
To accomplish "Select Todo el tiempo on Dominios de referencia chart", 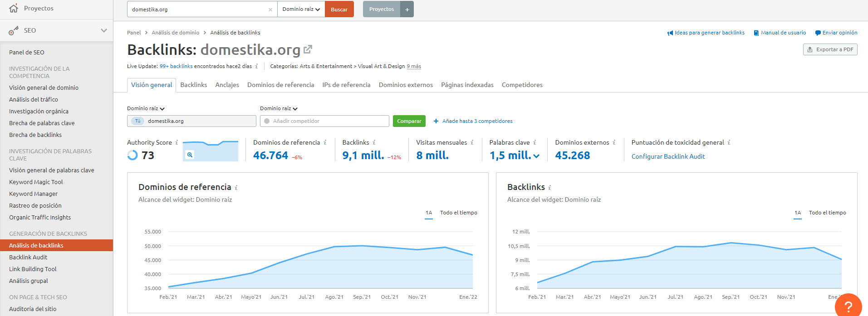I will [459, 213].
